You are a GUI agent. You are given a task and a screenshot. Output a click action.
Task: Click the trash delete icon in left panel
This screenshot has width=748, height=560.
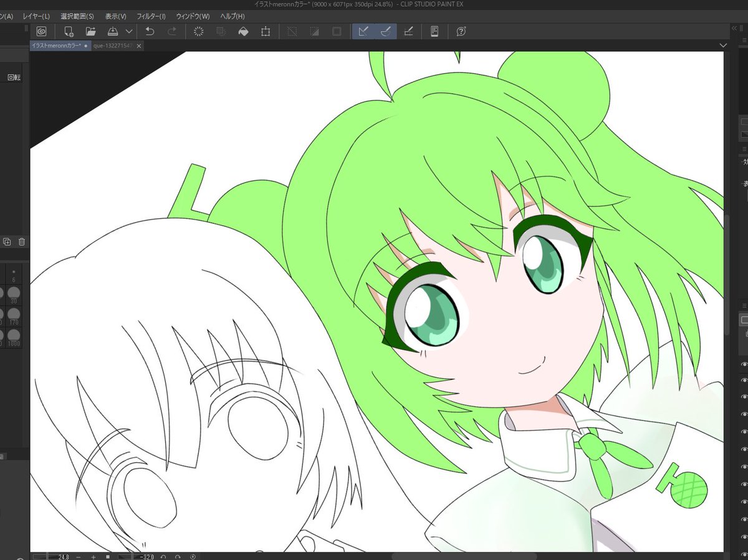coord(21,242)
